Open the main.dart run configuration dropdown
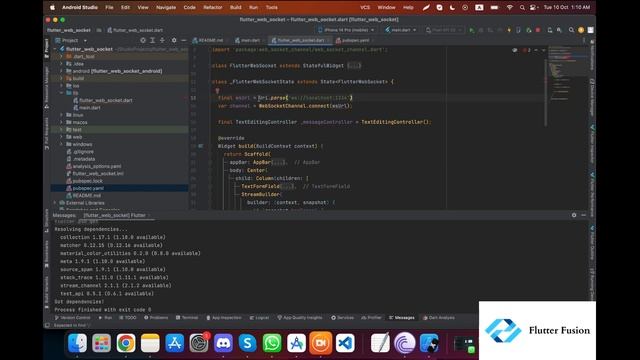This screenshot has width=640, height=360. click(x=401, y=30)
